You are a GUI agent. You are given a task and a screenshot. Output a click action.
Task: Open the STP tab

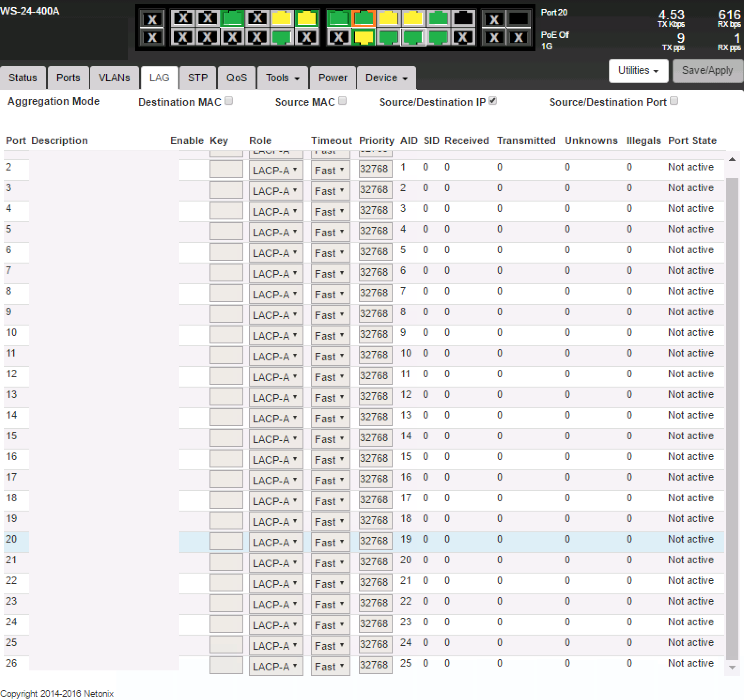(198, 78)
